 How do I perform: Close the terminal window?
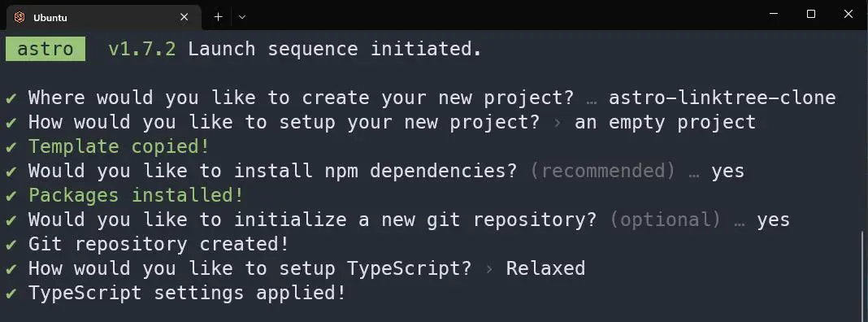848,15
